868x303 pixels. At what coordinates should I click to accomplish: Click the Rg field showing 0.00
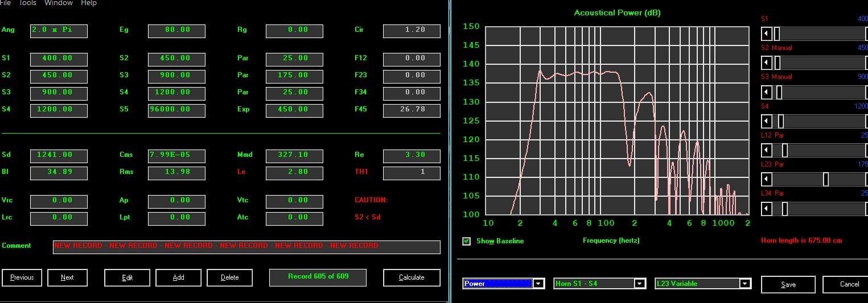click(x=294, y=31)
